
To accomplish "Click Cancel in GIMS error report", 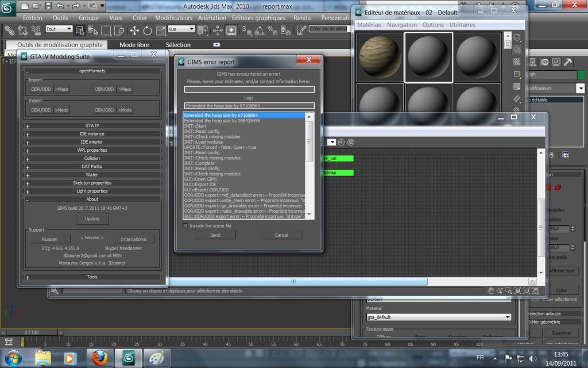I will pyautogui.click(x=281, y=235).
